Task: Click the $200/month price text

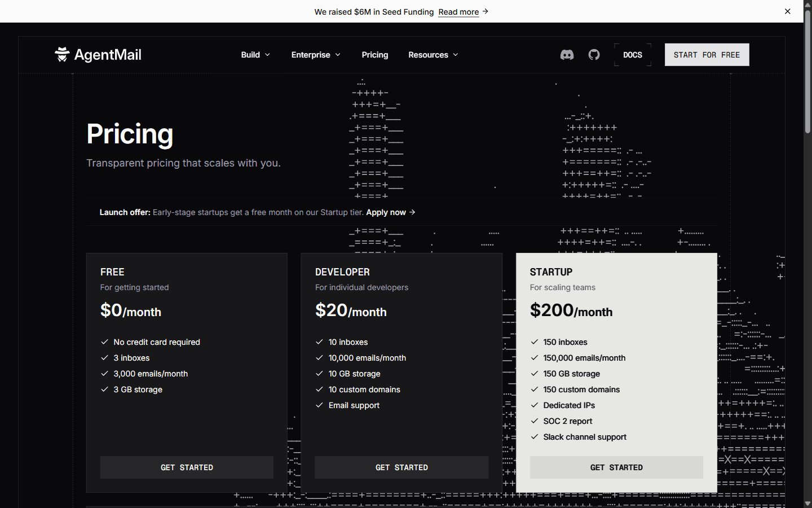Action: pyautogui.click(x=571, y=310)
